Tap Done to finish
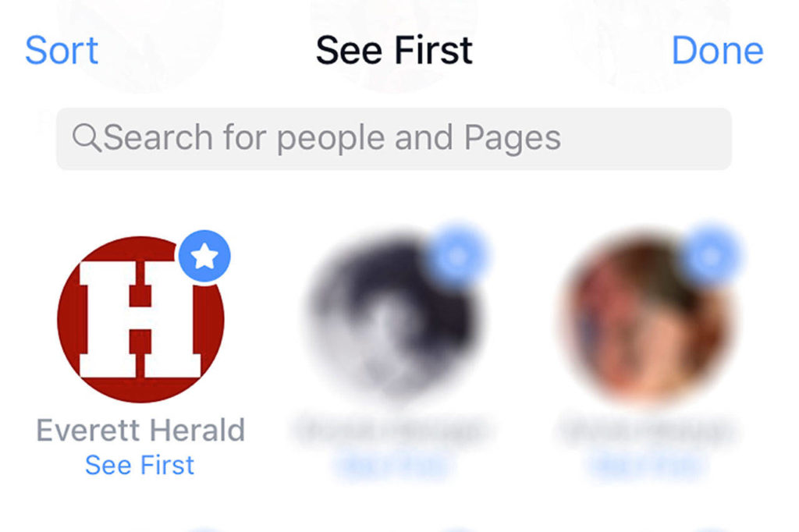 (x=718, y=51)
